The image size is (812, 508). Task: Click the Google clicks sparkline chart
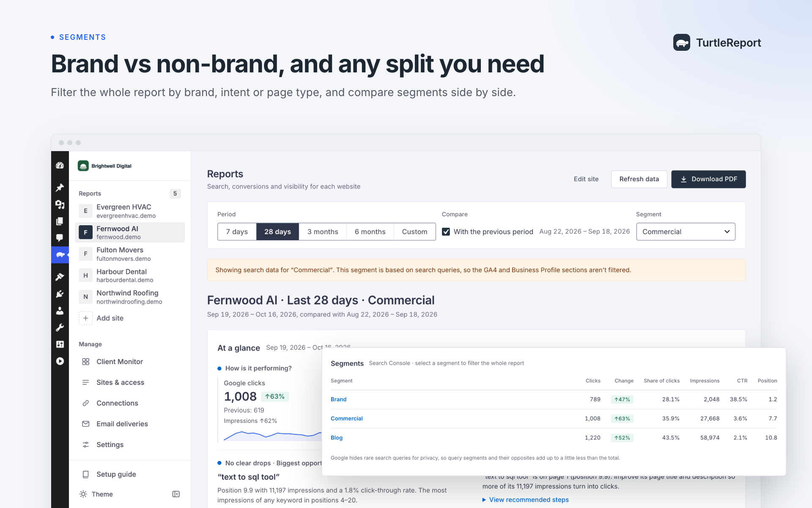273,435
